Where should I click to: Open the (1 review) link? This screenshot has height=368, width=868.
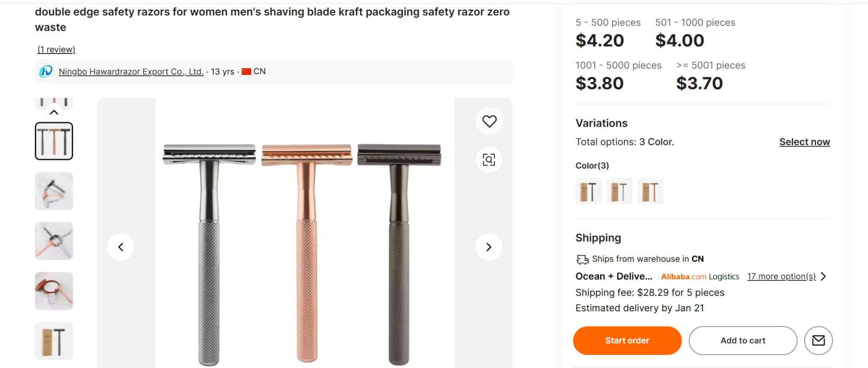(x=56, y=49)
